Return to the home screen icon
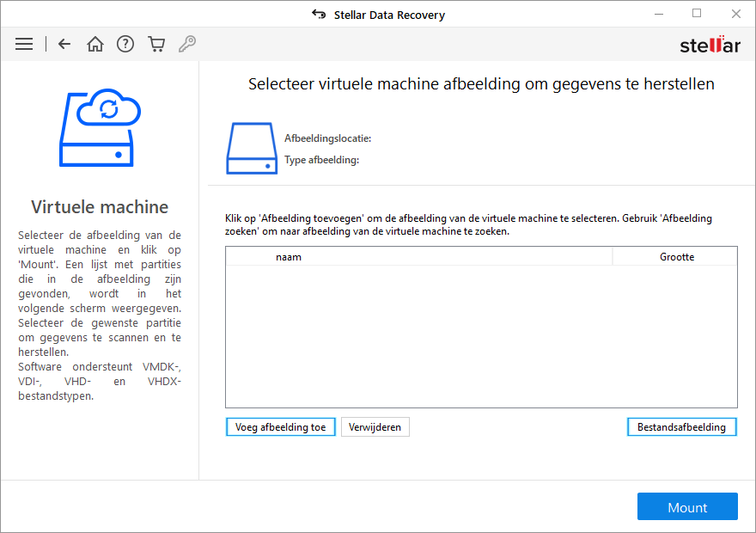Image resolution: width=756 pixels, height=533 pixels. point(95,44)
